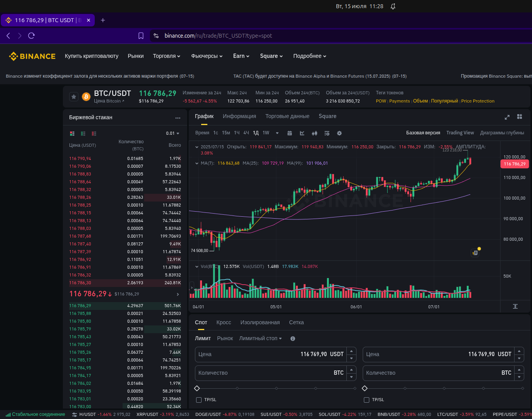Enable TP/SL checkbox on the sell form
Screen dimensions: 532x419
(x=367, y=400)
